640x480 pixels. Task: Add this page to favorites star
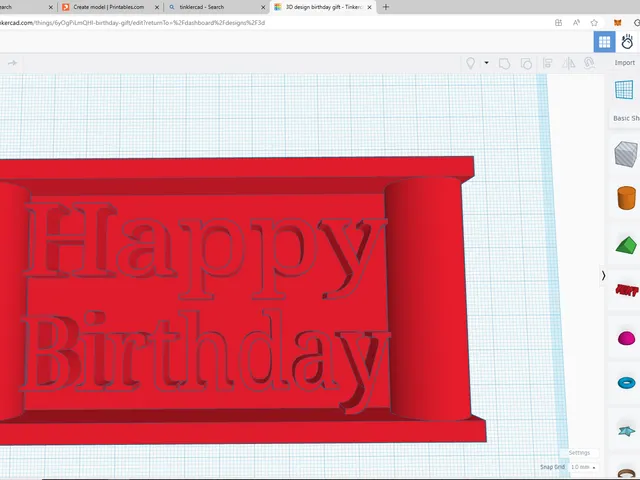click(x=594, y=23)
